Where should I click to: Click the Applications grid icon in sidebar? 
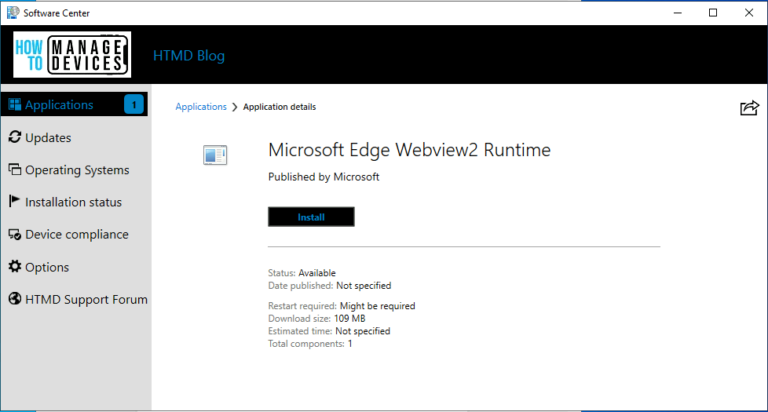point(14,105)
